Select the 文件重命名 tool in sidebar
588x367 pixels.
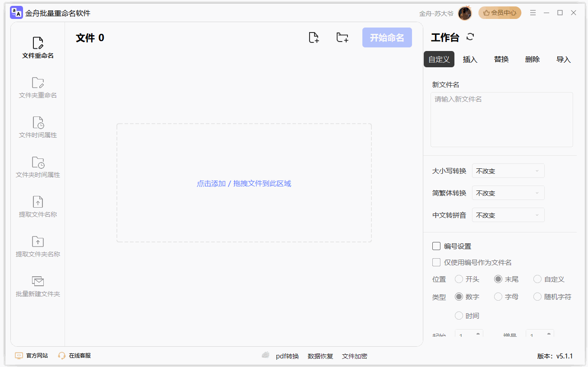37,48
